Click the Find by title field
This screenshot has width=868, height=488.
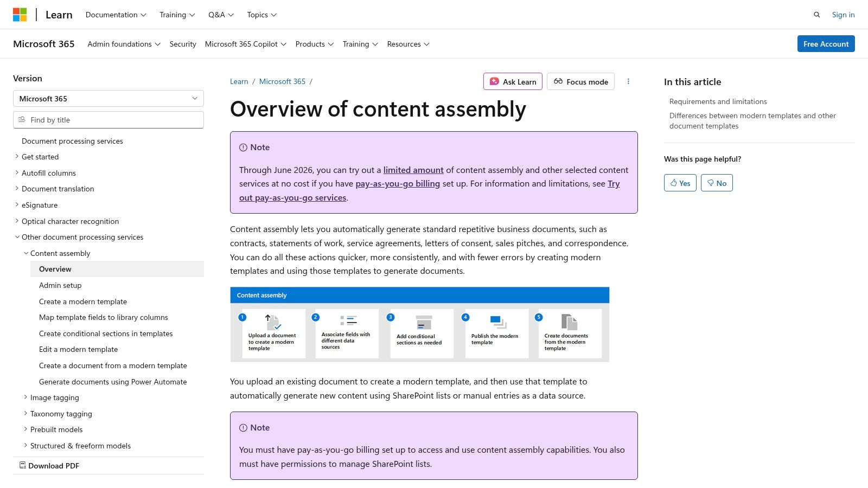[108, 120]
